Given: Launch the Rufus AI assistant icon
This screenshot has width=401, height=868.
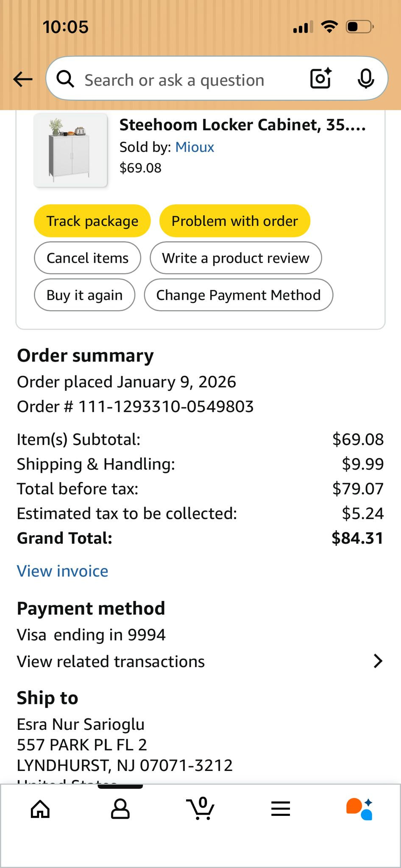Looking at the screenshot, I should click(x=359, y=809).
